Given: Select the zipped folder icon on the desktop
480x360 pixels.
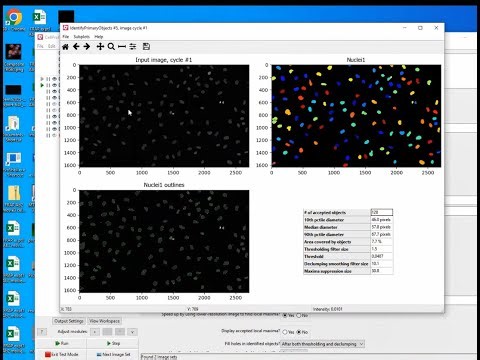Looking at the screenshot, I should [14, 199].
